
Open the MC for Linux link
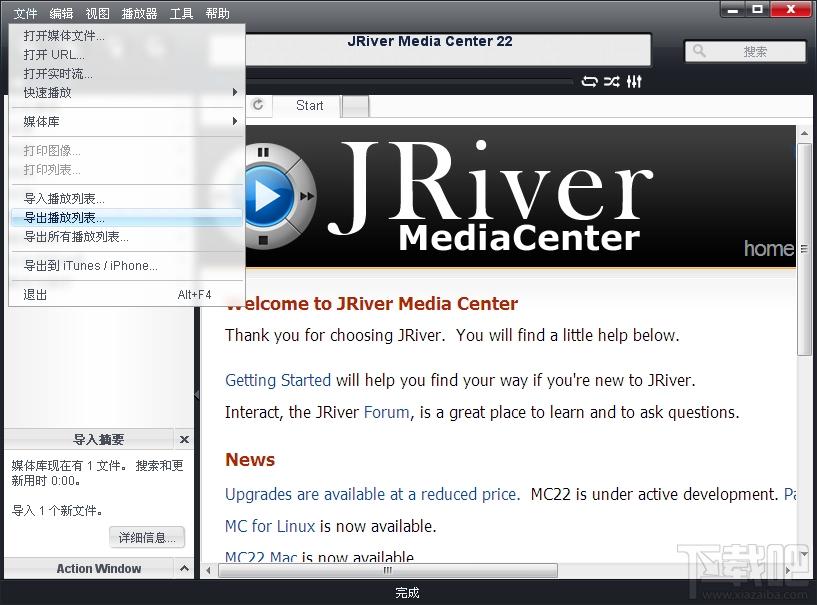tap(270, 526)
